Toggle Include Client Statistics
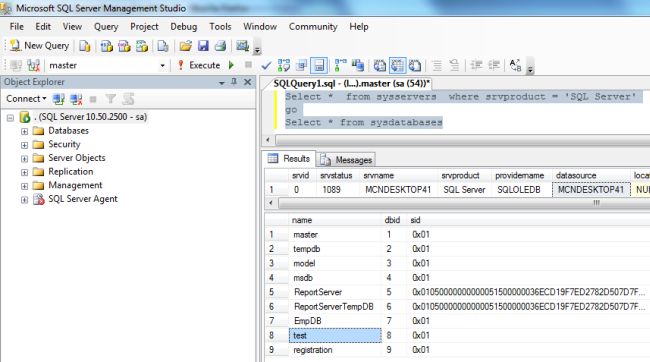Image resolution: width=650 pixels, height=362 pixels. (358, 65)
